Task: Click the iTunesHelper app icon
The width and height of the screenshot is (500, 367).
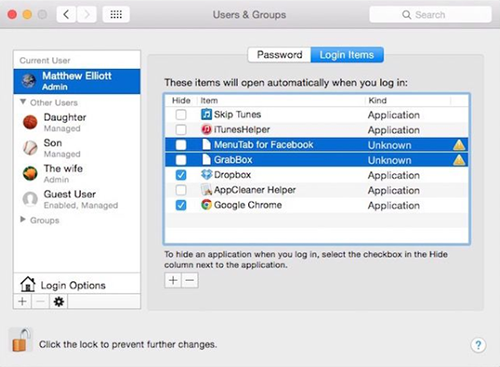Action: 206,129
